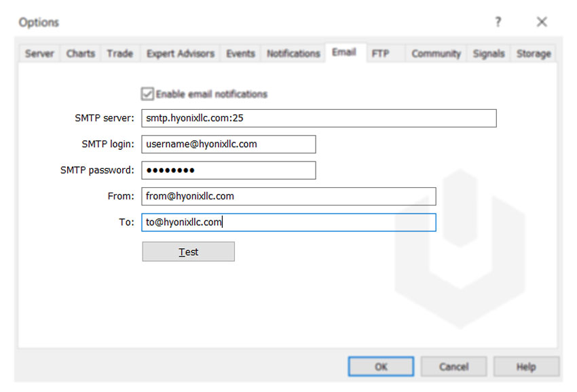Close the Options dialog window

click(x=541, y=22)
